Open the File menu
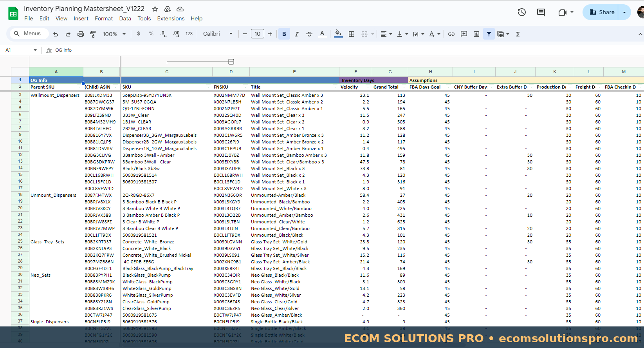This screenshot has height=348, width=644. coord(29,18)
